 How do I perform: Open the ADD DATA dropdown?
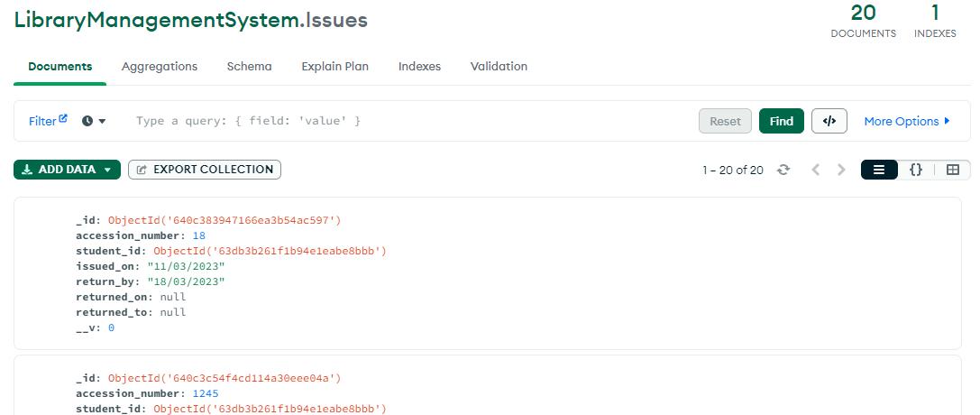tap(67, 170)
